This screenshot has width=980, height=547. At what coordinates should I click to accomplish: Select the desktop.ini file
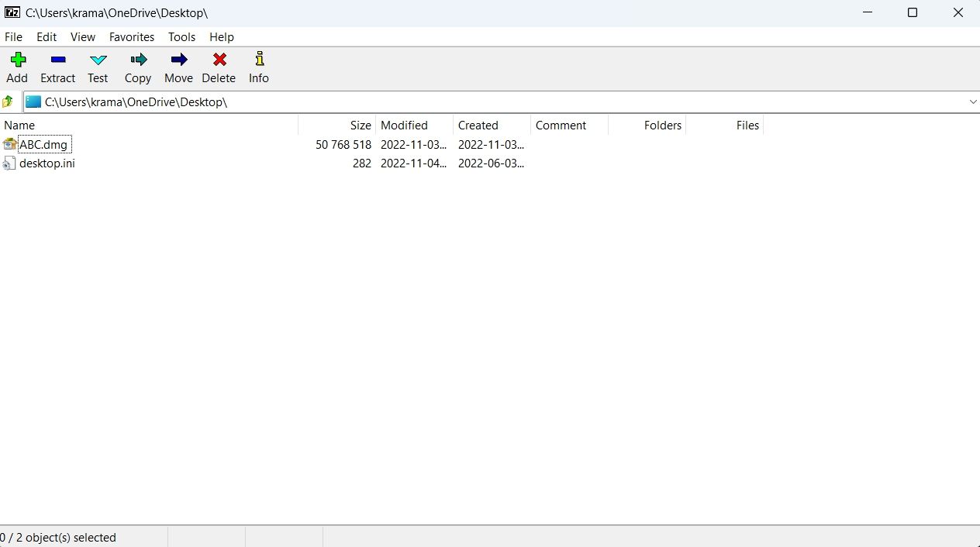[x=47, y=163]
